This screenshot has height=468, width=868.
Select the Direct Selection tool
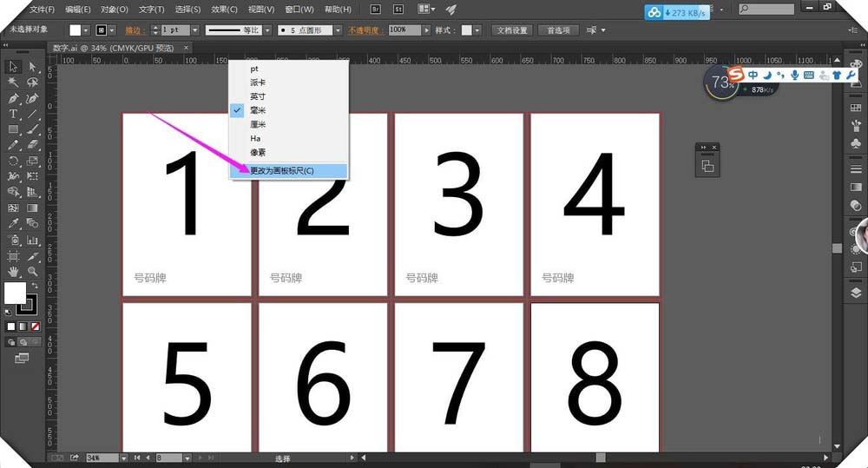tap(33, 67)
